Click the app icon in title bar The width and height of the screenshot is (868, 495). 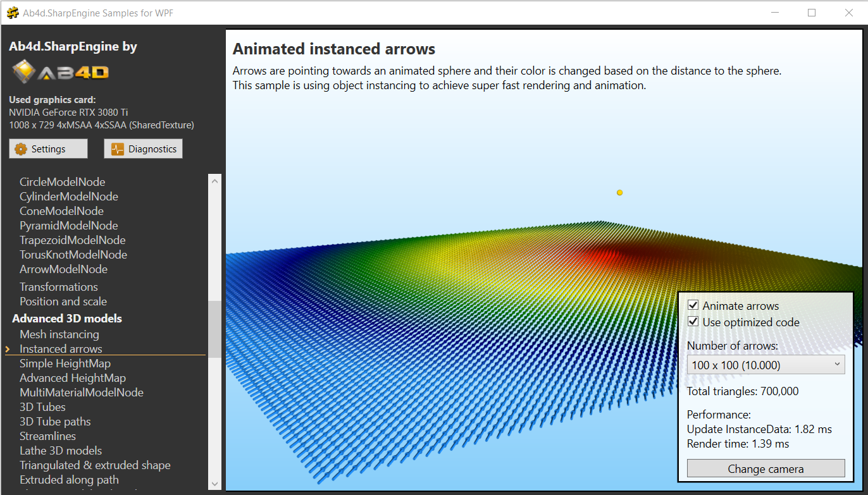coord(12,13)
